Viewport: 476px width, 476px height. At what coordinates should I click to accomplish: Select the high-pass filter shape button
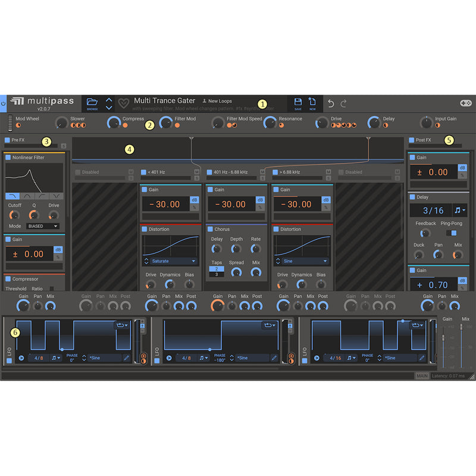click(42, 196)
